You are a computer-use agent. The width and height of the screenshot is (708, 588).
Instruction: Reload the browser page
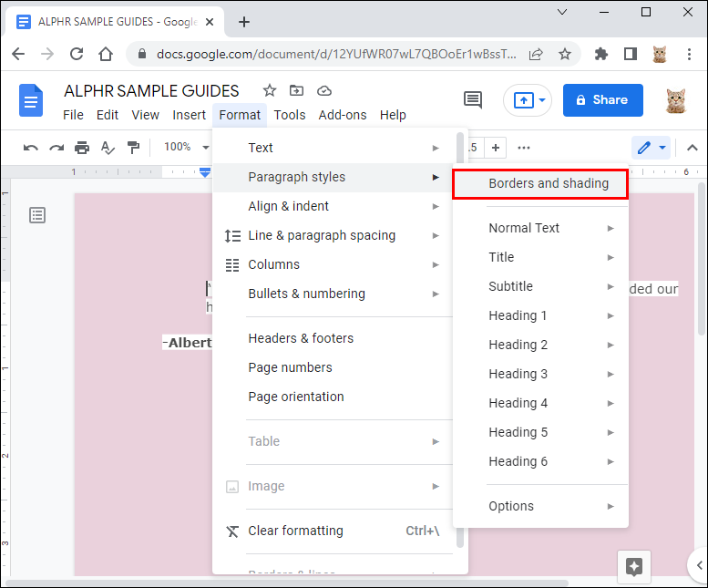77,54
